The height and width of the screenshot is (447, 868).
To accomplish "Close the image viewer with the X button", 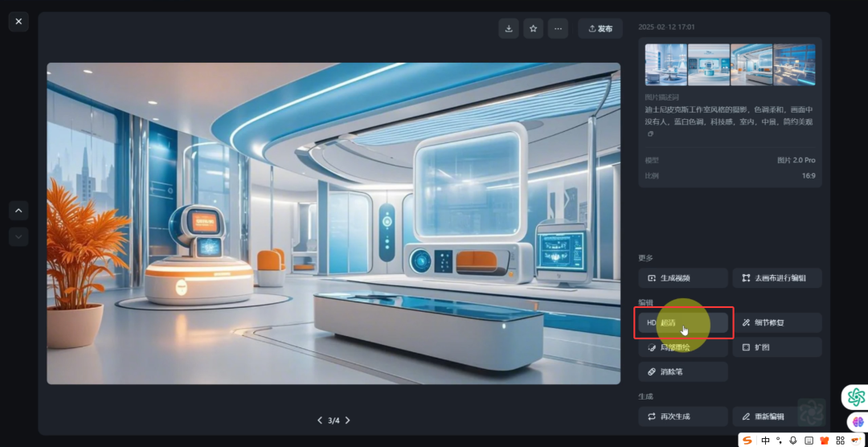I will coord(18,22).
